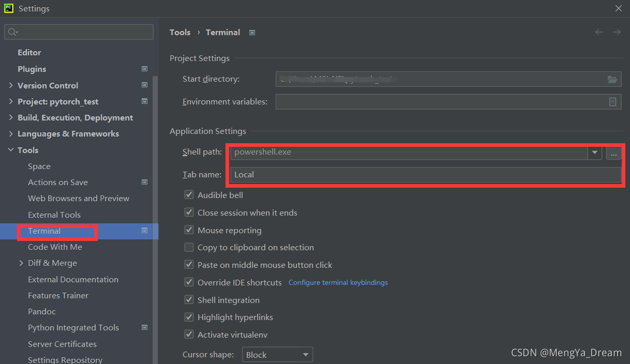Uncheck Activate virtualenv
630x364 pixels.
point(189,334)
